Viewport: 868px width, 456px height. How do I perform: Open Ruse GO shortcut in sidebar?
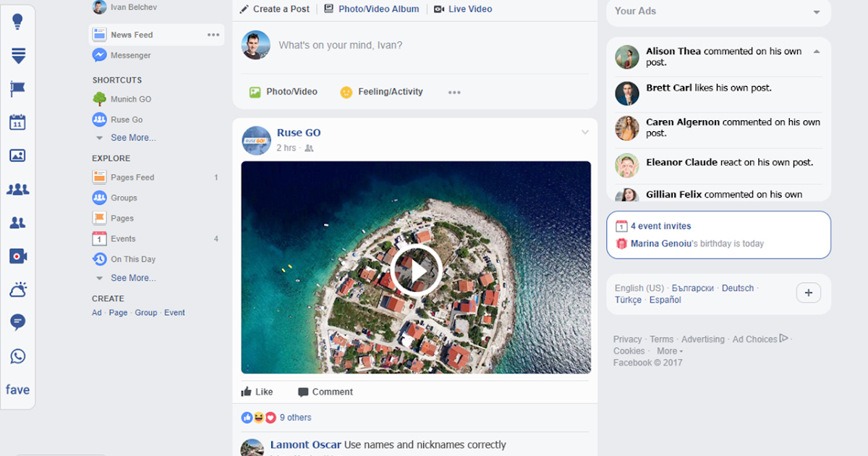(x=127, y=119)
